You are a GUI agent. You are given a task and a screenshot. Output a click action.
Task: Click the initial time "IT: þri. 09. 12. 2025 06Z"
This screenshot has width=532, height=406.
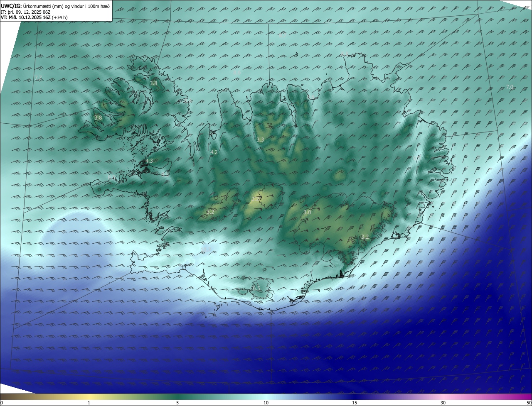point(25,12)
